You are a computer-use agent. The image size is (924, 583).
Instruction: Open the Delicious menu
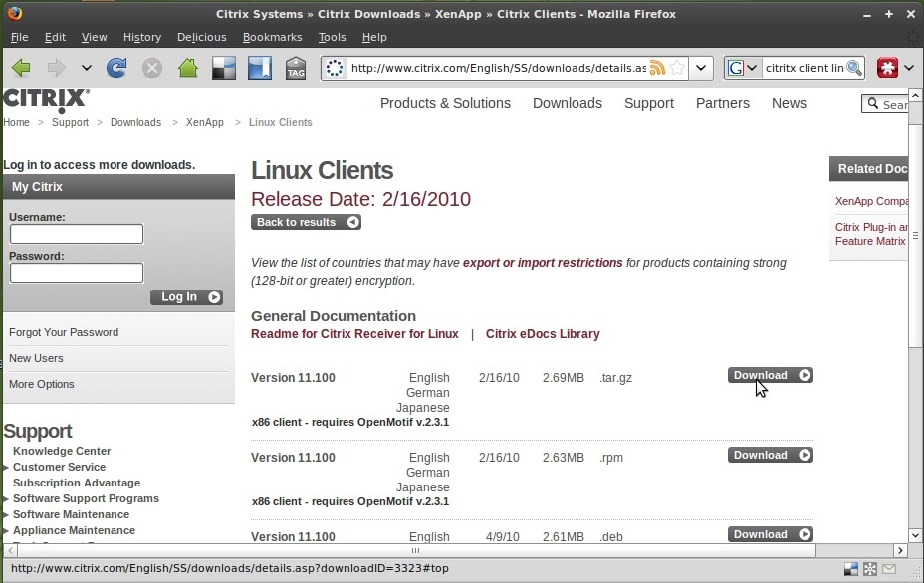point(202,37)
